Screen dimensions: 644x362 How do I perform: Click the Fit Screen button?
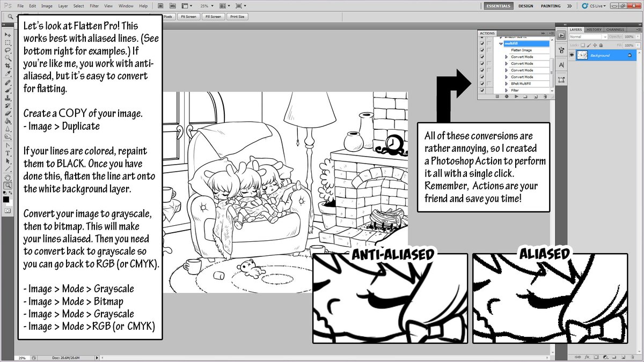tap(188, 17)
